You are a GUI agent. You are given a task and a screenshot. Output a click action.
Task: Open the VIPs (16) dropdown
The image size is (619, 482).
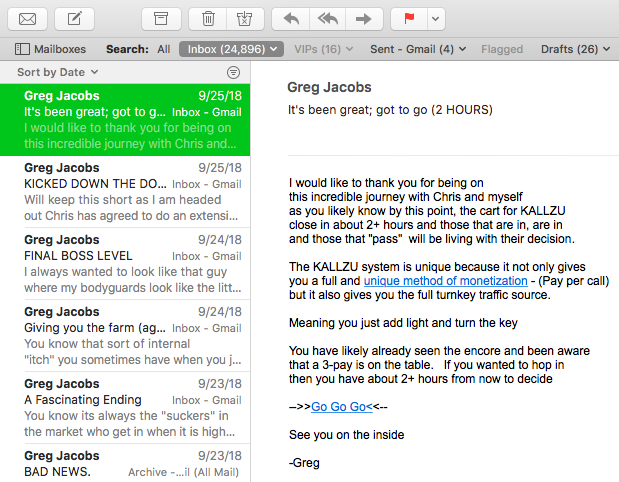[x=323, y=49]
